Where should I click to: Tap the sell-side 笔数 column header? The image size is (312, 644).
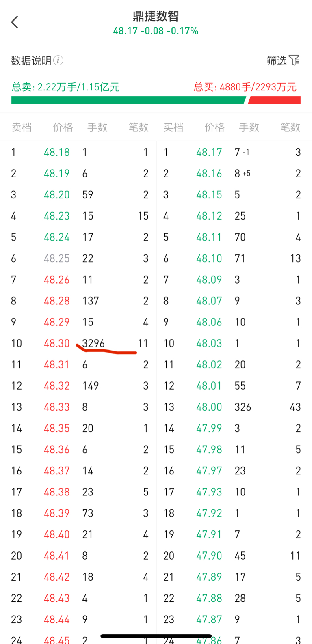139,127
